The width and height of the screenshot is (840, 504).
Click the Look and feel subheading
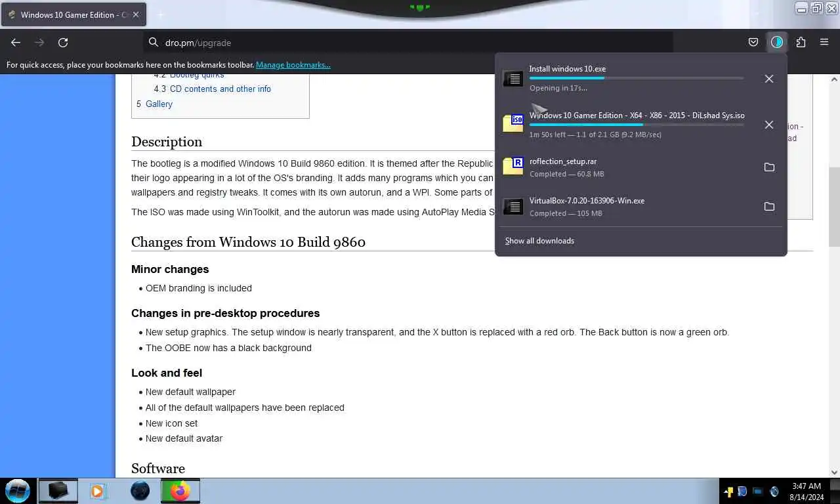pyautogui.click(x=167, y=373)
